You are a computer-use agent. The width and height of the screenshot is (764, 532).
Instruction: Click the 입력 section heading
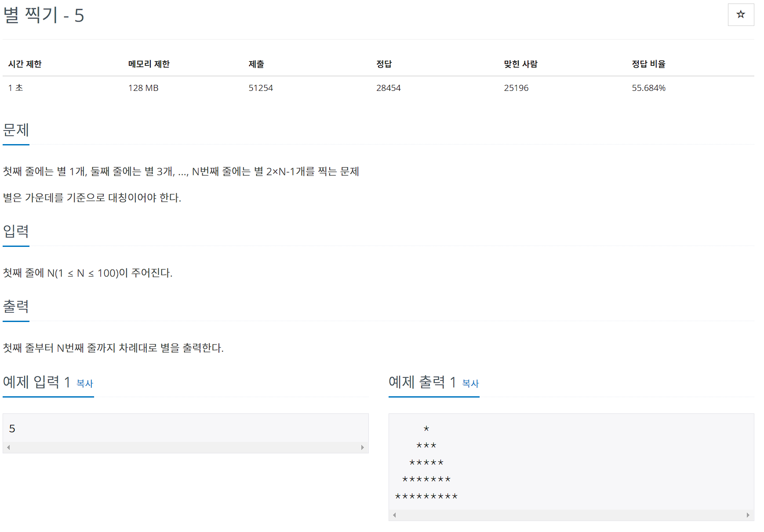(16, 231)
